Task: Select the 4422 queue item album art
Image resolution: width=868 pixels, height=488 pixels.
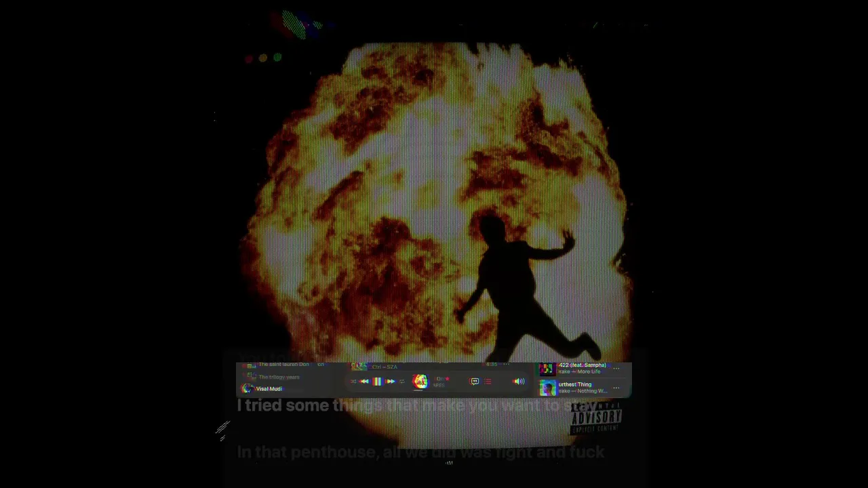Action: pos(547,369)
